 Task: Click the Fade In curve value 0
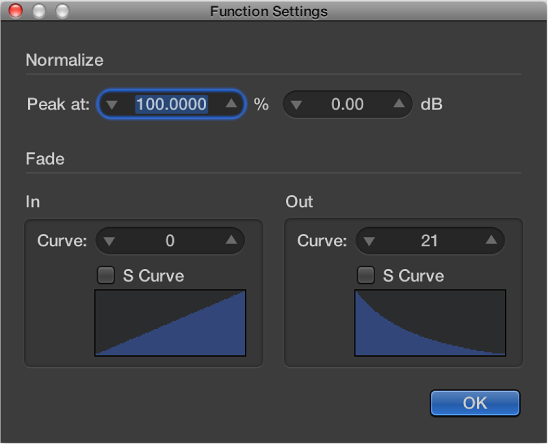tap(170, 241)
